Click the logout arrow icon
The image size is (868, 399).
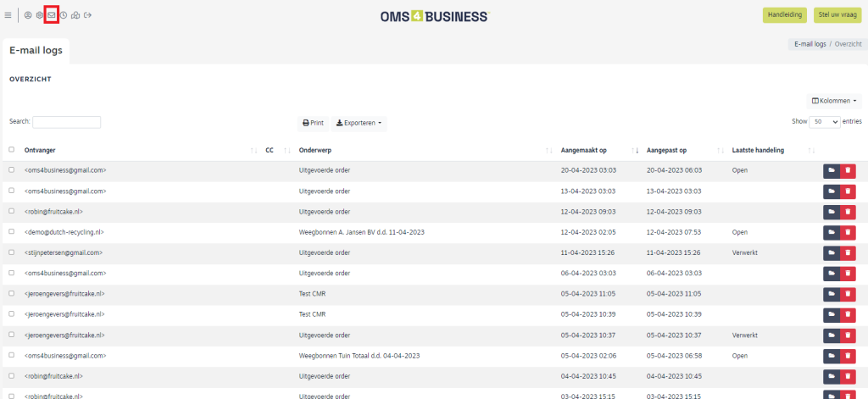pos(88,15)
